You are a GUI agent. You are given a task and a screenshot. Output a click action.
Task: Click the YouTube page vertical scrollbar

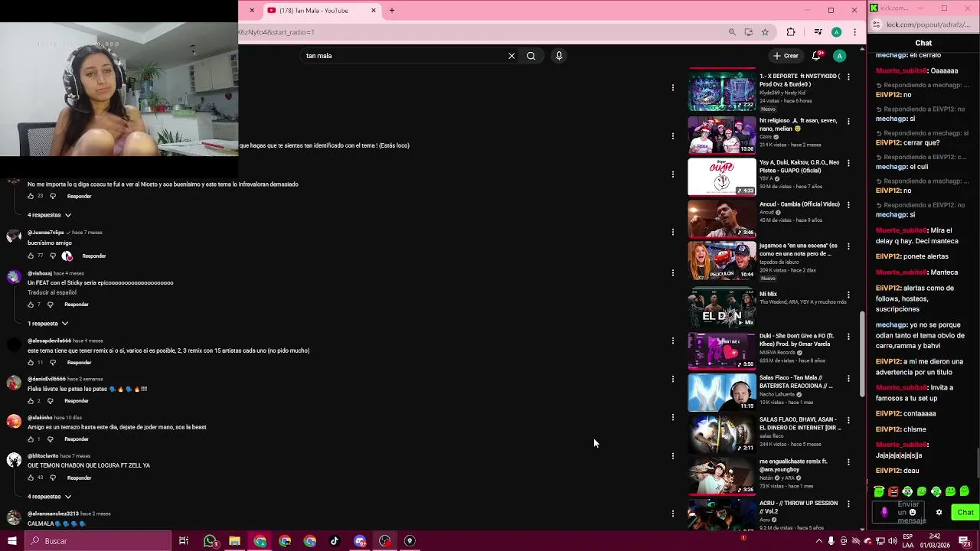coord(862,354)
